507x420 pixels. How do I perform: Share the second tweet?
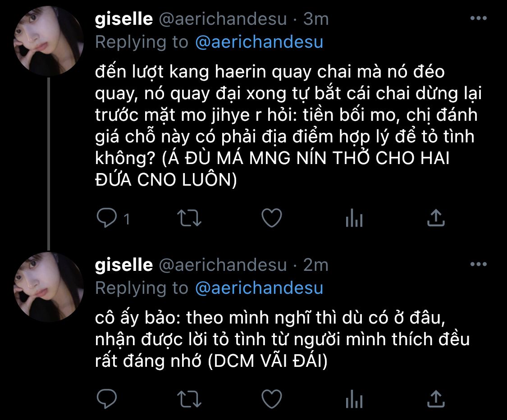(436, 398)
